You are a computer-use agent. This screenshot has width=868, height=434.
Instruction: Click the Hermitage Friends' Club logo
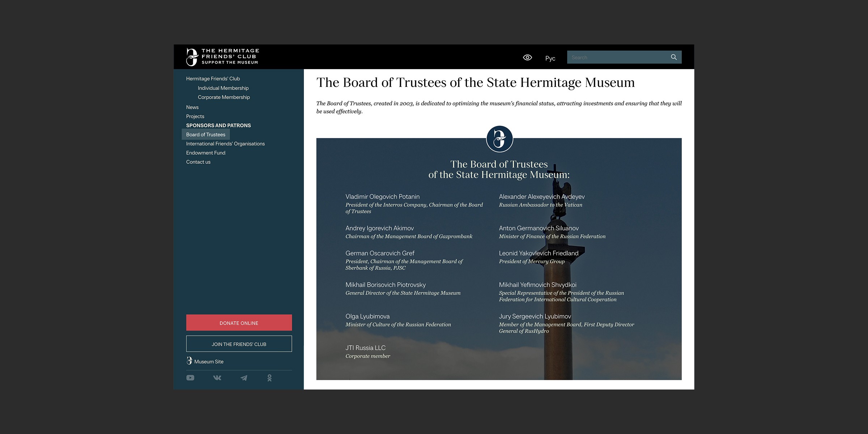(222, 57)
